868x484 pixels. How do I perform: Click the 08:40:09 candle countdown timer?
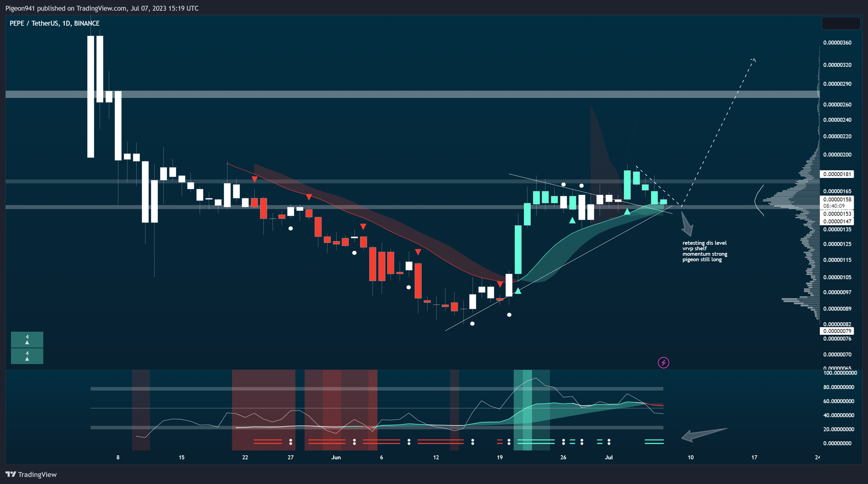coord(834,206)
